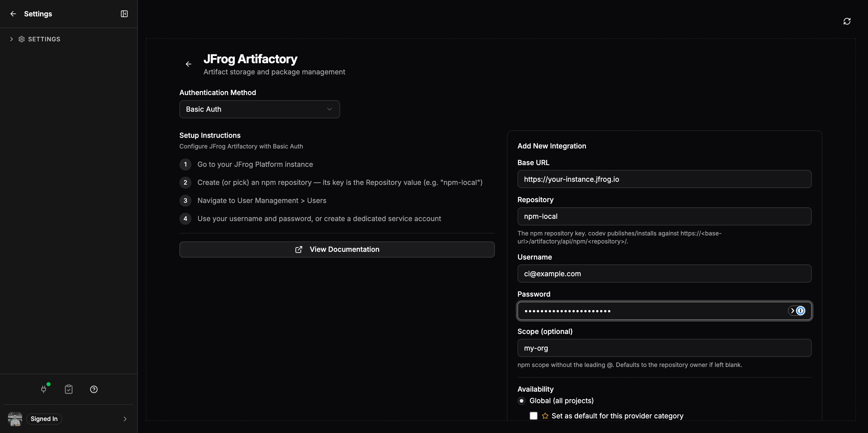Open the clipboard checklist icon in sidebar
The width and height of the screenshot is (868, 433).
69,389
